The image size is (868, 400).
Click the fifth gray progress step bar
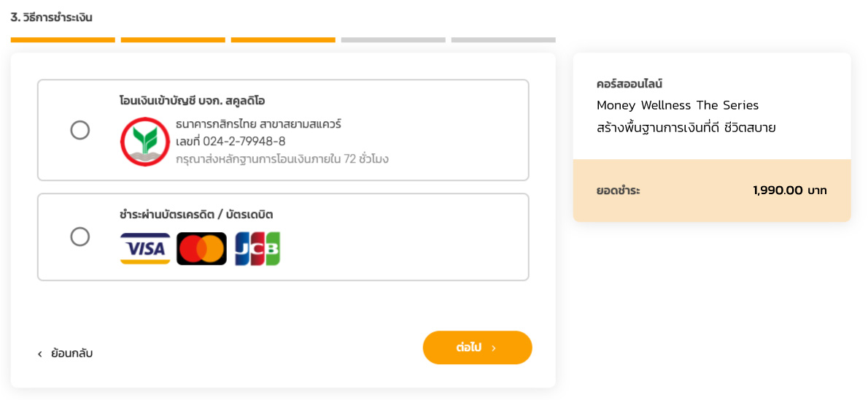point(503,39)
